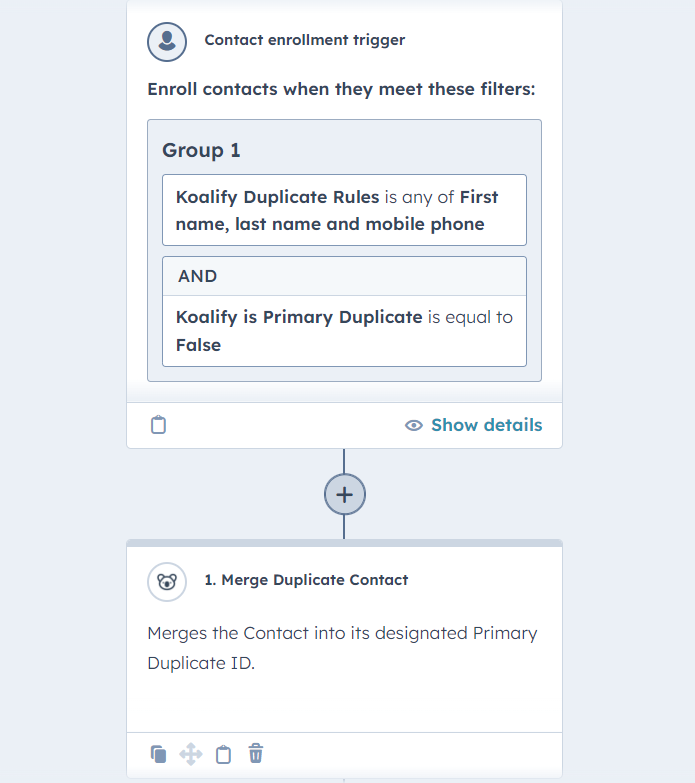Click the clipboard icon on the trigger card
Image resolution: width=695 pixels, height=783 pixels.
(158, 425)
